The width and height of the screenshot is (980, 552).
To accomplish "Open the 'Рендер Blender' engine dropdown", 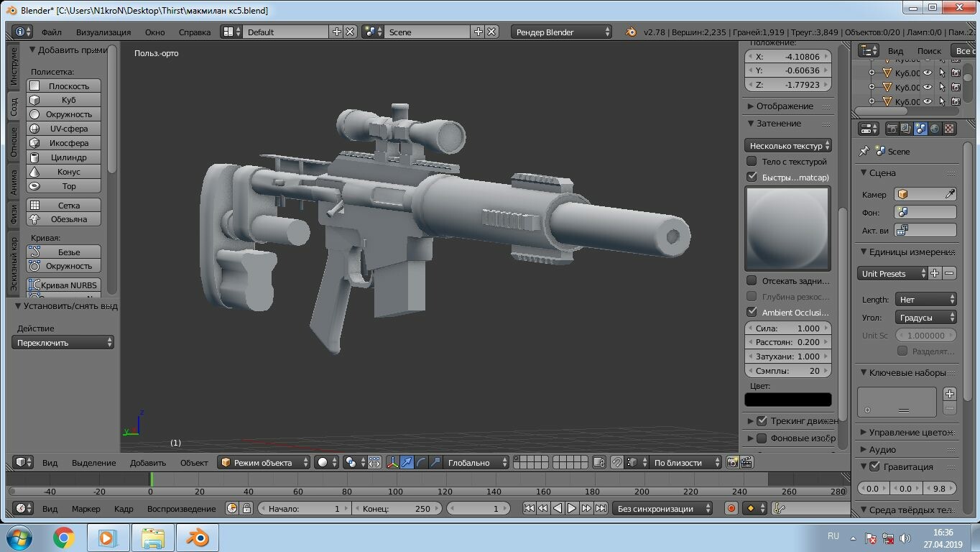I will coord(562,32).
